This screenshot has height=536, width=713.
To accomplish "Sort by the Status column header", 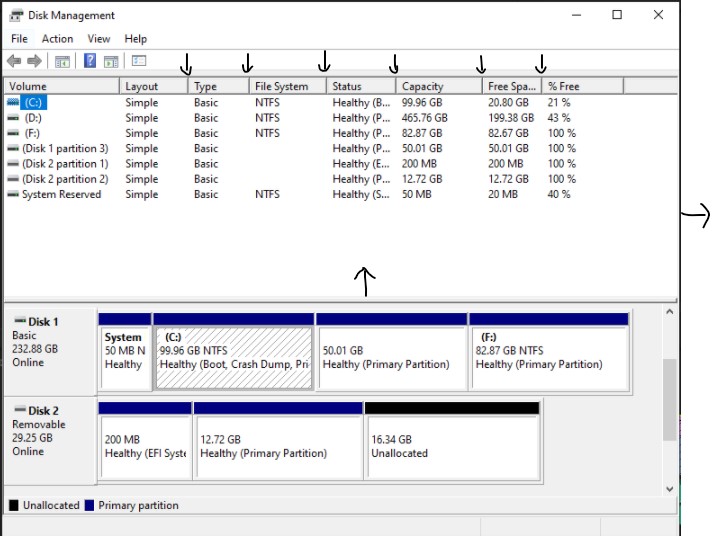I will 361,86.
